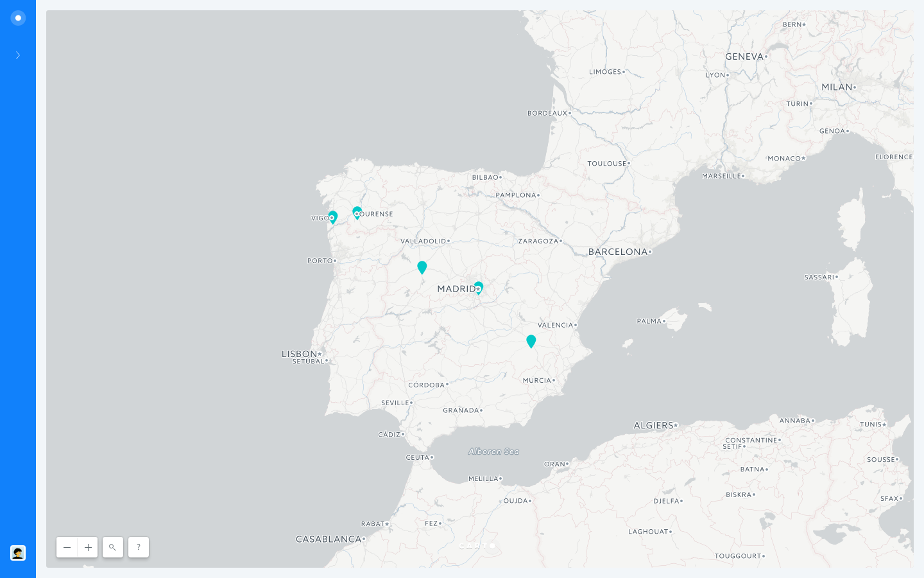Expand the collapsed sidebar panel
924x578 pixels.
[18, 55]
